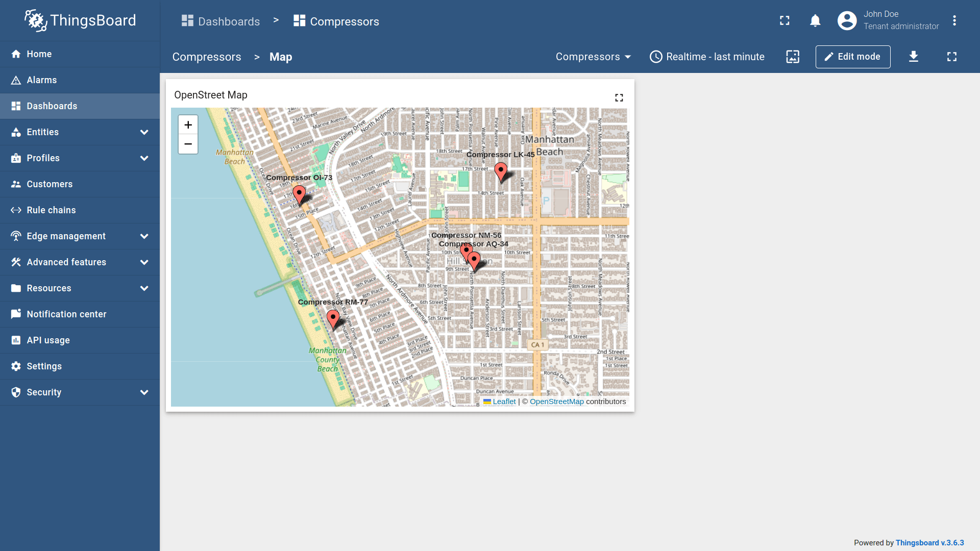
Task: Click the Compressor OI-73 map marker
Action: point(299,194)
